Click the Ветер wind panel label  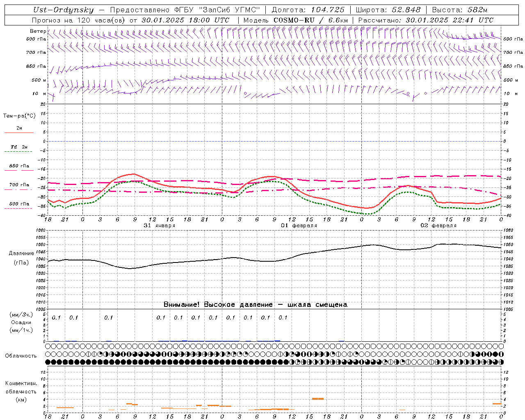click(x=38, y=31)
